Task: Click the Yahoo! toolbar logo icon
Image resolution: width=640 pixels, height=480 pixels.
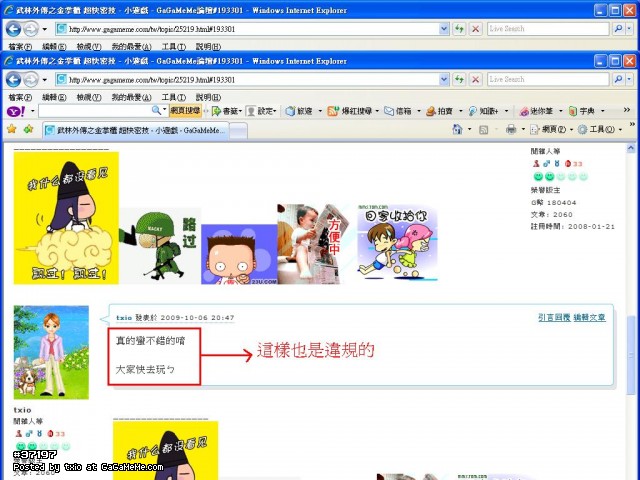Action: tap(14, 111)
